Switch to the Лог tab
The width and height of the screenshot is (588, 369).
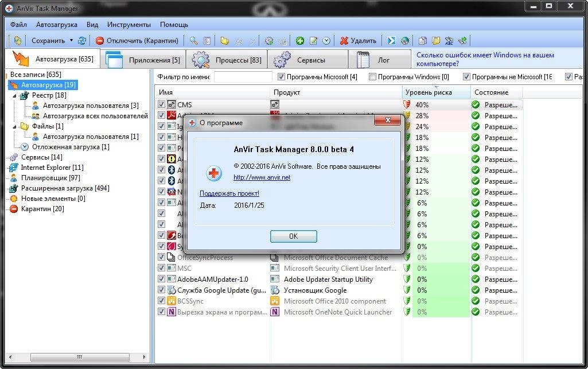click(379, 60)
